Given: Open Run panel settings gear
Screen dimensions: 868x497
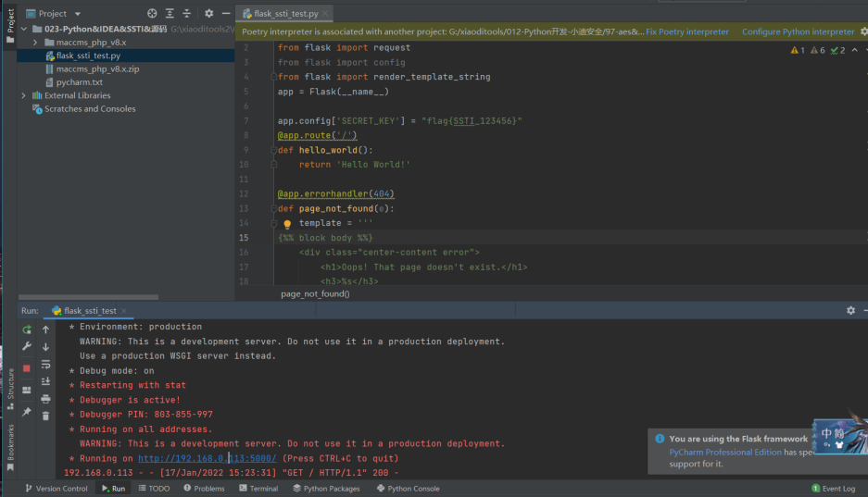Looking at the screenshot, I should (850, 311).
